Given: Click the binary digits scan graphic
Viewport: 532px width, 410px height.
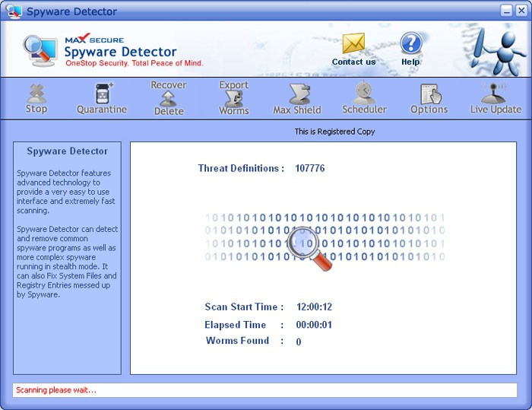Looking at the screenshot, I should 325,237.
